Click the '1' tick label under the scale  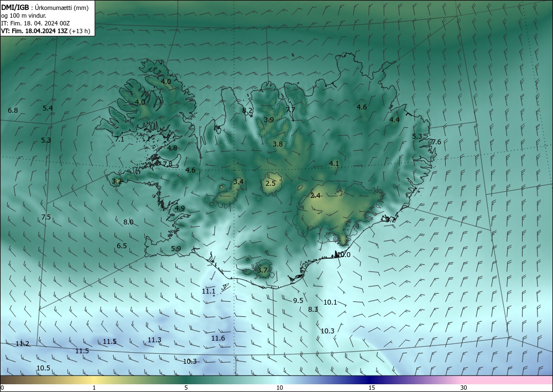[x=94, y=388]
